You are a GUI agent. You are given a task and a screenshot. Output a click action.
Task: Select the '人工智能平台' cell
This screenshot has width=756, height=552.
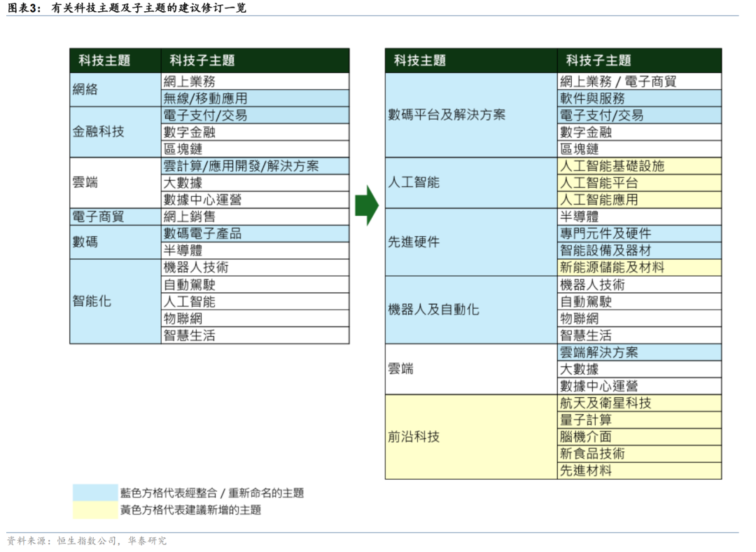coord(639,183)
